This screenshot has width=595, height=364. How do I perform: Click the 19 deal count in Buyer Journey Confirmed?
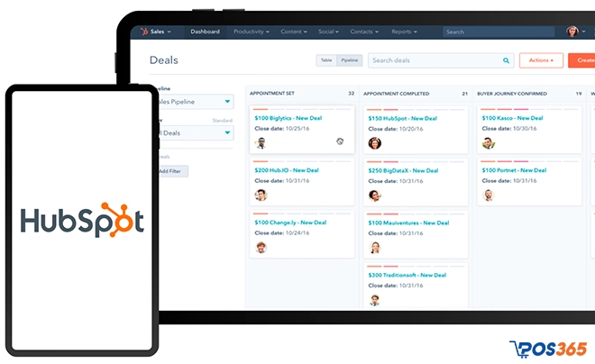(x=578, y=94)
